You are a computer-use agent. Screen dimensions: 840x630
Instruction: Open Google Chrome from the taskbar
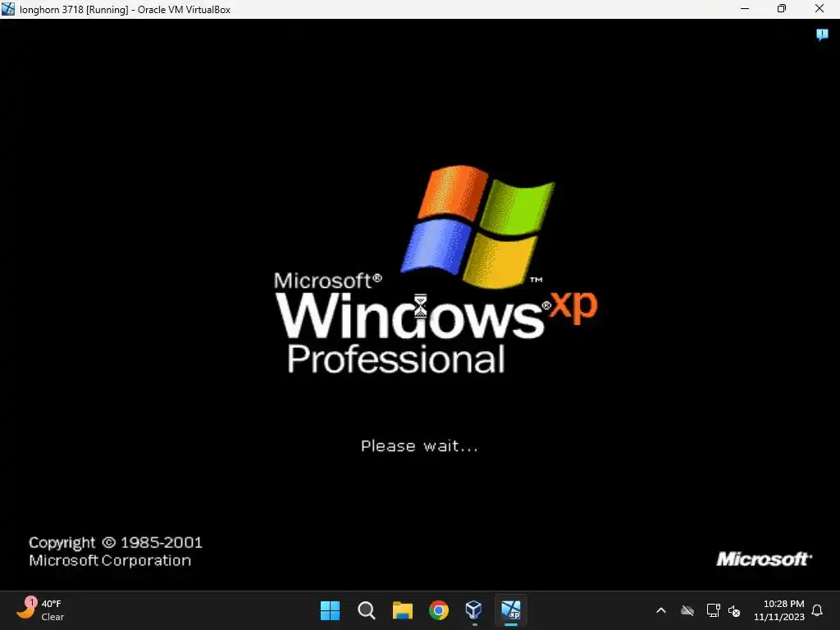tap(439, 610)
